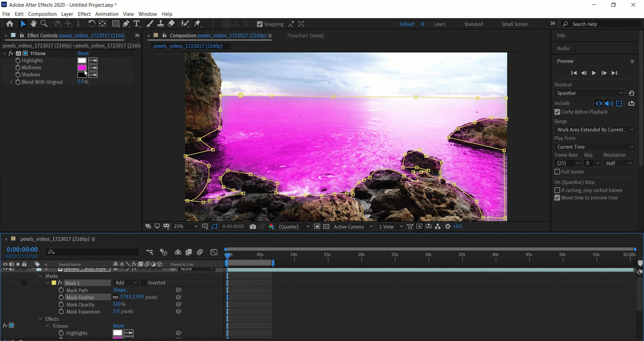
Task: Open Shadows black color swatch
Action: coord(82,75)
